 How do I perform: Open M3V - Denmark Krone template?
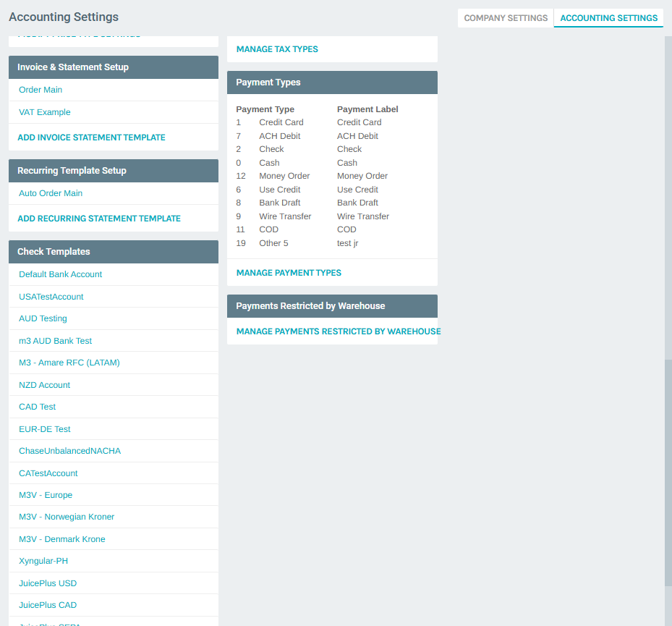click(x=62, y=539)
